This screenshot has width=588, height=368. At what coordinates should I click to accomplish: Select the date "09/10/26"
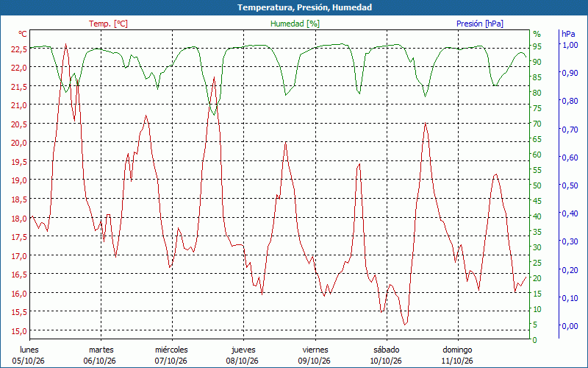[315, 361]
